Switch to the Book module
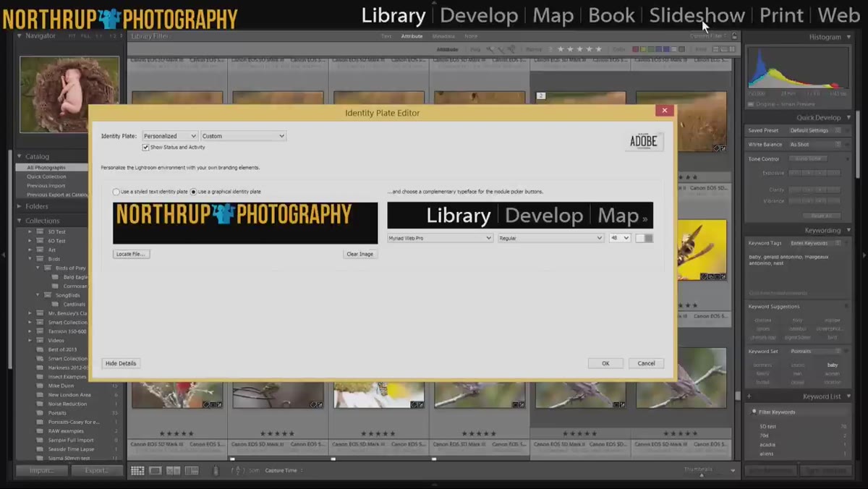Screen dimensions: 868x489 [611, 15]
